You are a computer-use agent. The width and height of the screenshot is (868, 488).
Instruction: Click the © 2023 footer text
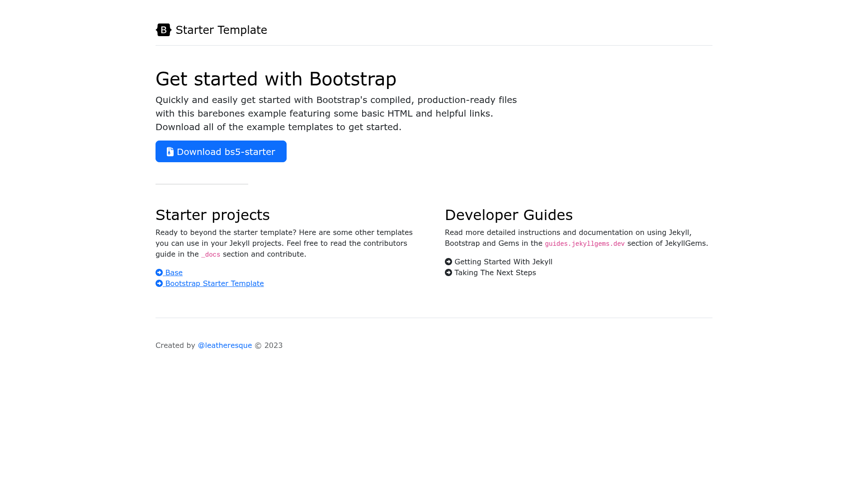pyautogui.click(x=269, y=345)
